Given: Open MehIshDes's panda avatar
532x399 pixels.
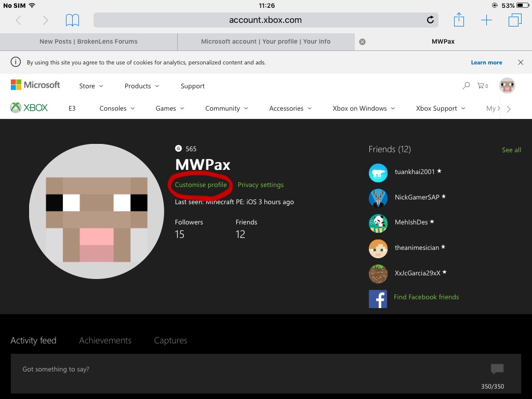Looking at the screenshot, I should coord(378,223).
